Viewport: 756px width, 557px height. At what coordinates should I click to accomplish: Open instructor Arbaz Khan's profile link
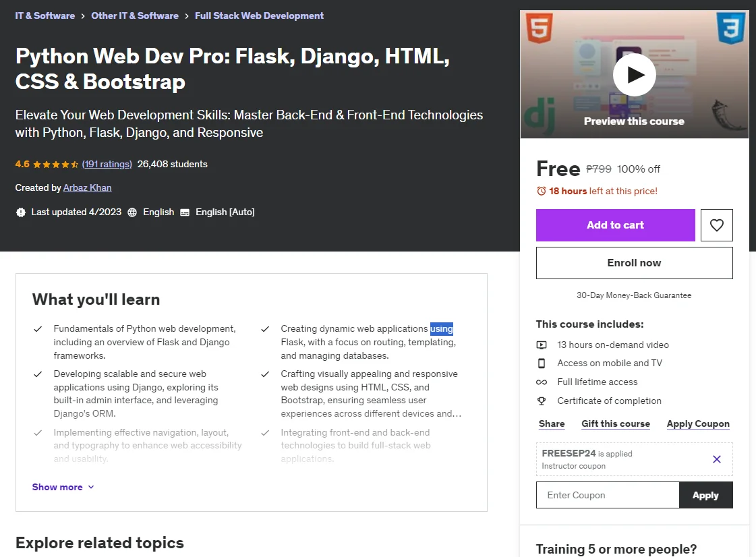[87, 187]
